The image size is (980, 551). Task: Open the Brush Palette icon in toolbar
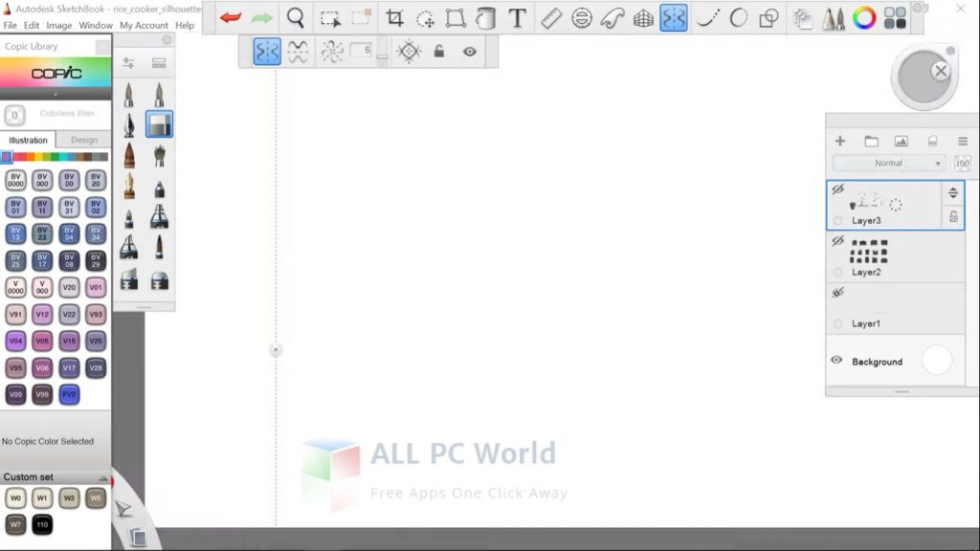pyautogui.click(x=834, y=19)
